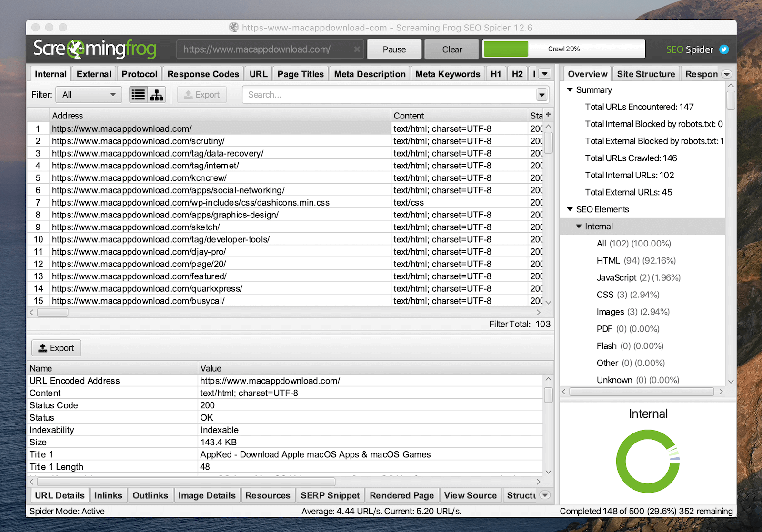Open the External tab

click(94, 74)
